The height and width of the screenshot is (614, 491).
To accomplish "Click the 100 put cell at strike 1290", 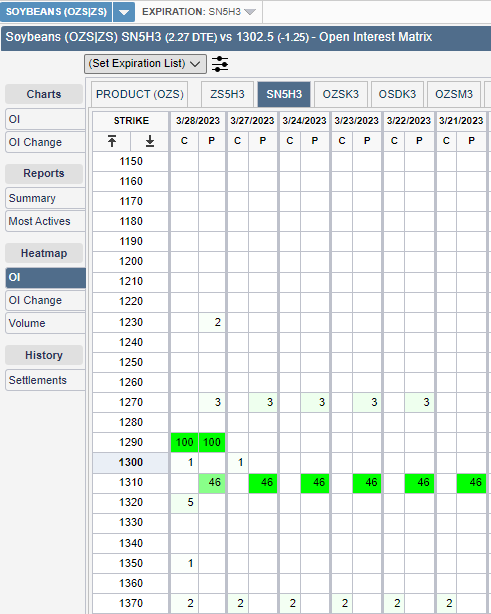I will [x=212, y=442].
